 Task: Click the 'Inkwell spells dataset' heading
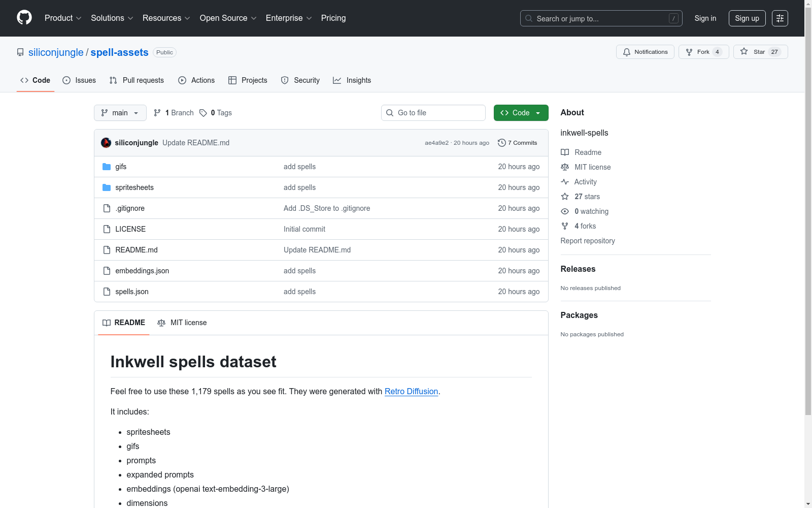(193, 362)
